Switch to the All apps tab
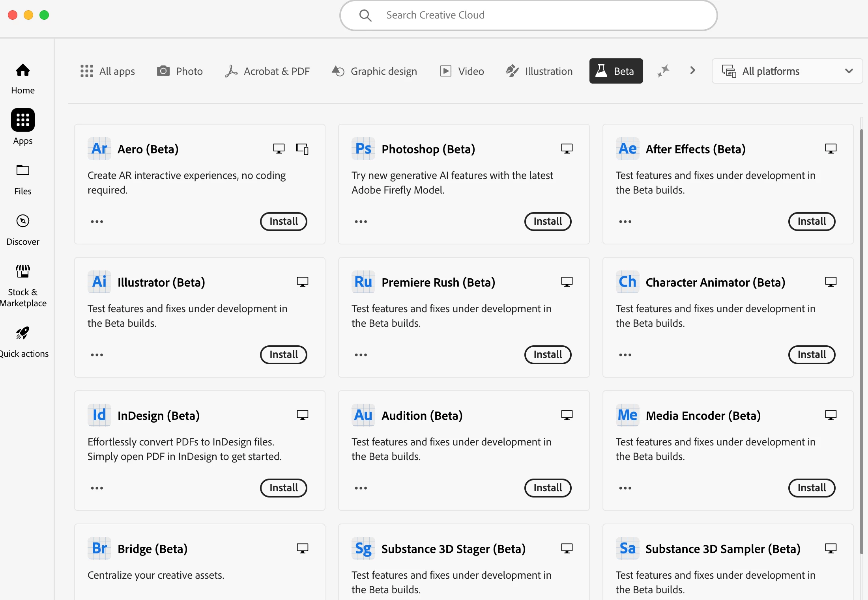868x600 pixels. (x=108, y=71)
